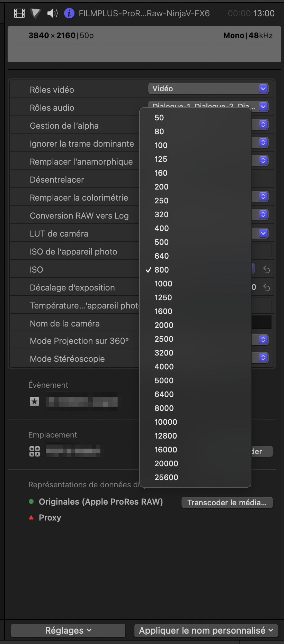Click the Évènement star icon

[35, 402]
